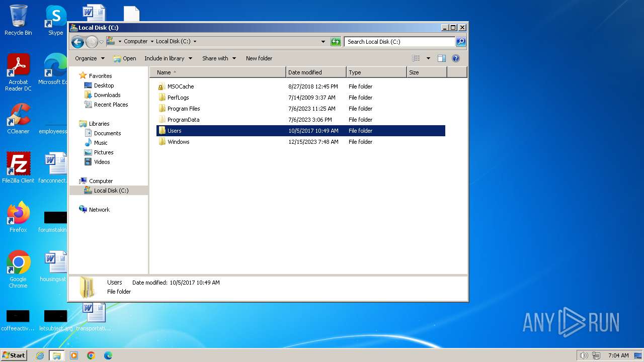The image size is (644, 362).
Task: Open Microsoft Edge from the taskbar
Action: pos(108,355)
